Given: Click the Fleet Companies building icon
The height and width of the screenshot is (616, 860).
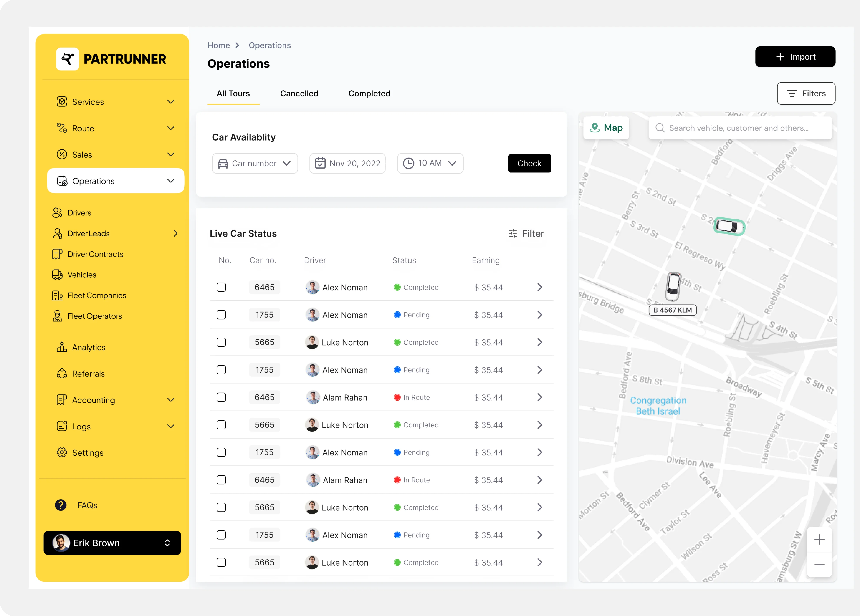Looking at the screenshot, I should click(x=57, y=295).
